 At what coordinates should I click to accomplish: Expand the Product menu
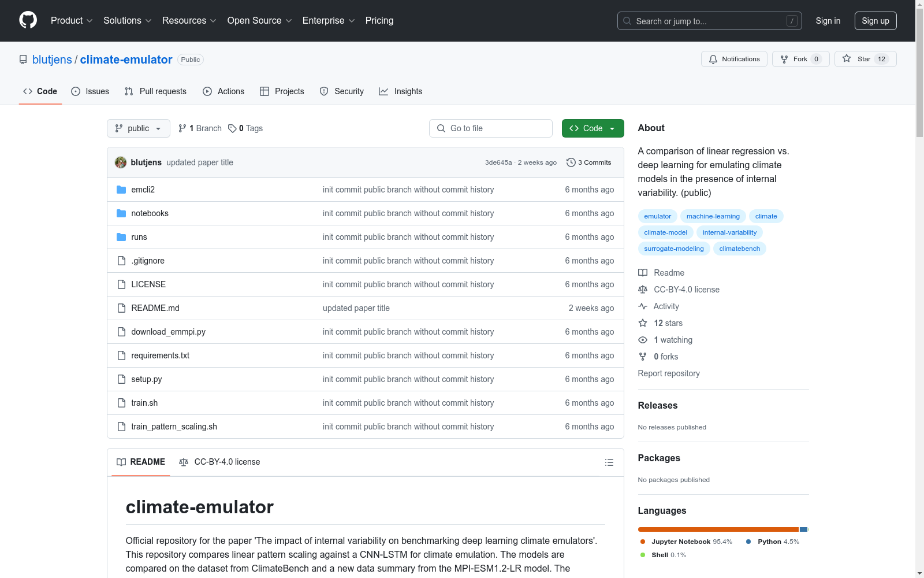tap(72, 21)
